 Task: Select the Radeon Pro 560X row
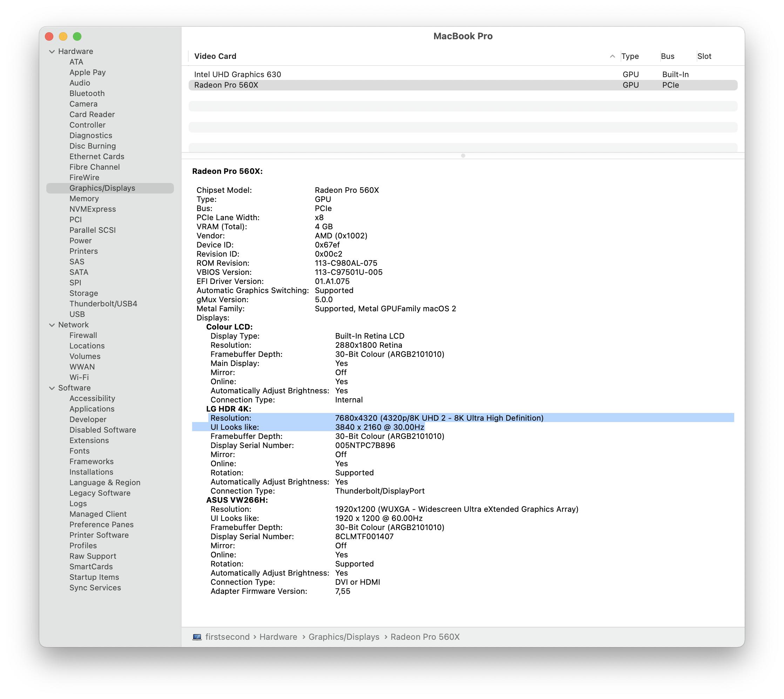(x=463, y=85)
